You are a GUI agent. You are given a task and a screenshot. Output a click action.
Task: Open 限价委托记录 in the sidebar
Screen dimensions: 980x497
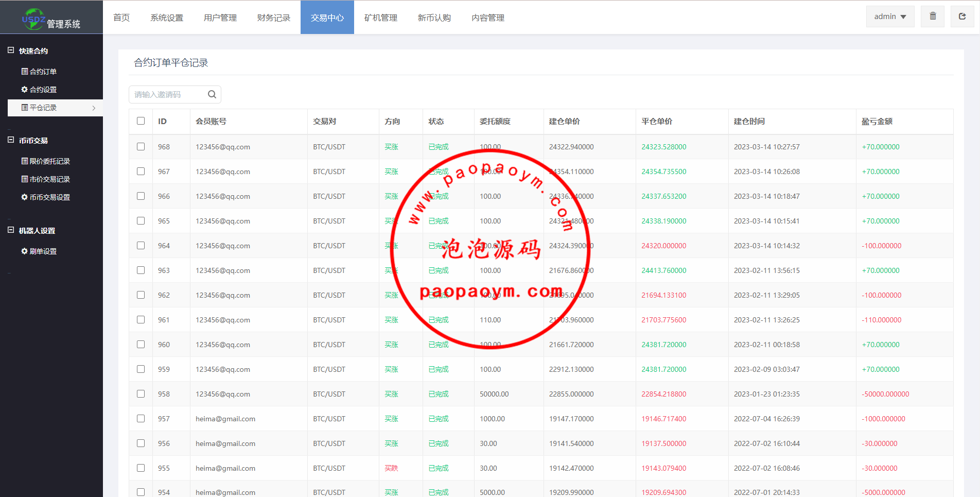click(50, 161)
